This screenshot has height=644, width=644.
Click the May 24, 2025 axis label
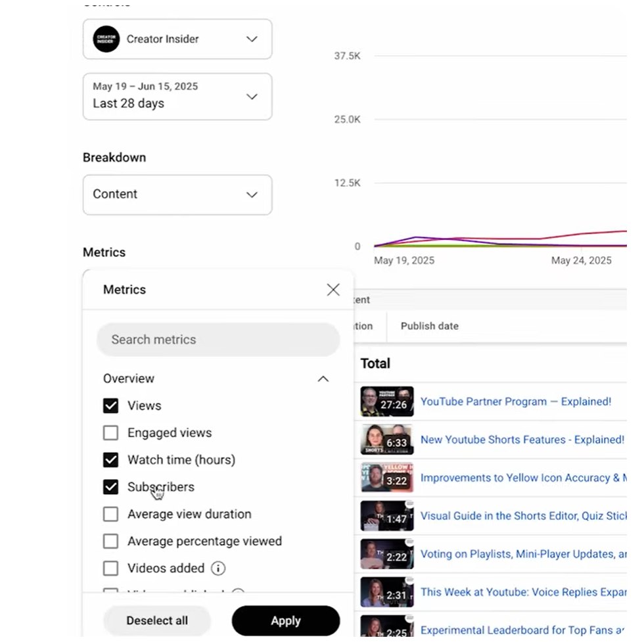581,260
